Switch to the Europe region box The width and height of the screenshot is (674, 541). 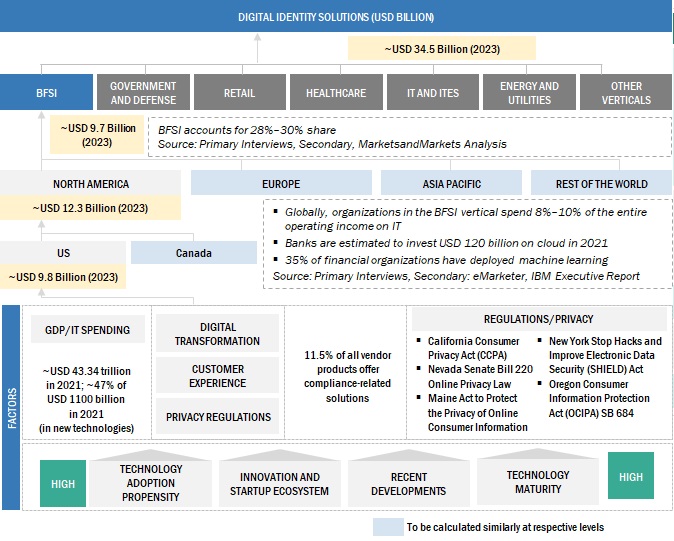[282, 184]
